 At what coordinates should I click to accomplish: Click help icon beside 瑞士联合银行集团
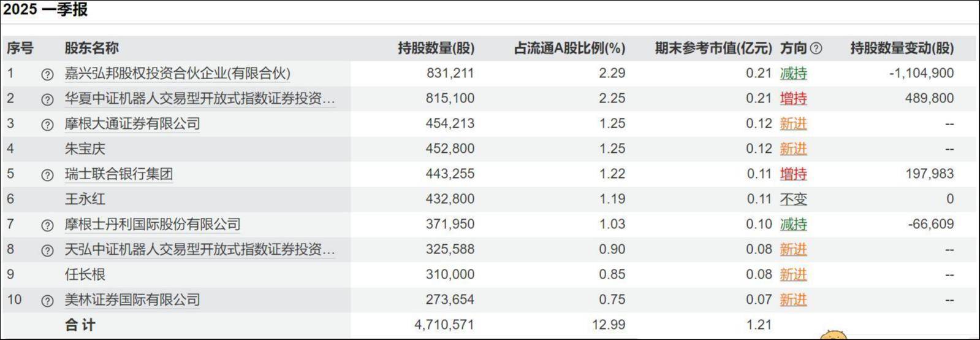click(47, 175)
